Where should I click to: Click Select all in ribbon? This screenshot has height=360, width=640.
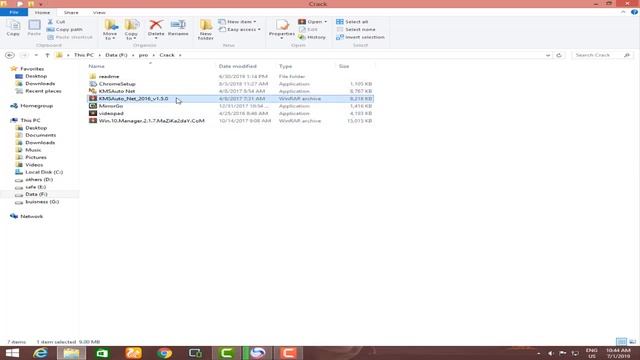(x=352, y=22)
